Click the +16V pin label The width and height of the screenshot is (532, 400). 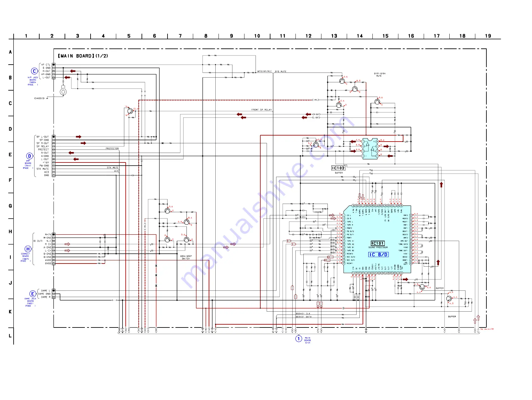point(46,162)
